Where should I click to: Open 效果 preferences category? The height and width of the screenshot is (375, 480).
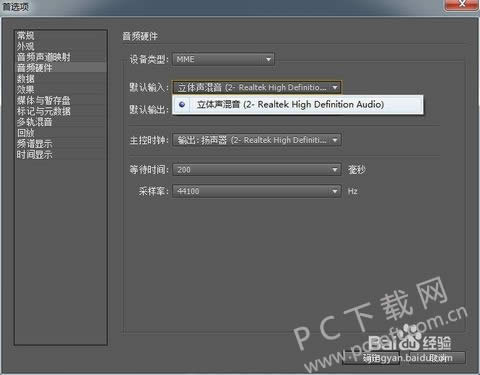60,89
